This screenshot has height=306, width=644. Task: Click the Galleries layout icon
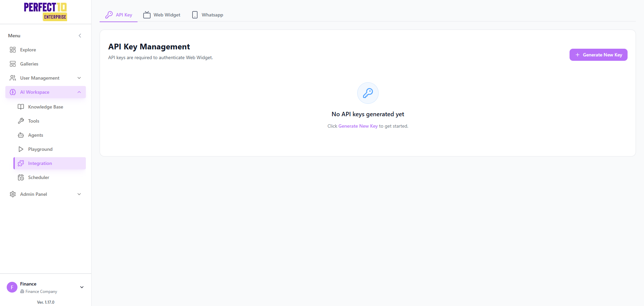13,64
